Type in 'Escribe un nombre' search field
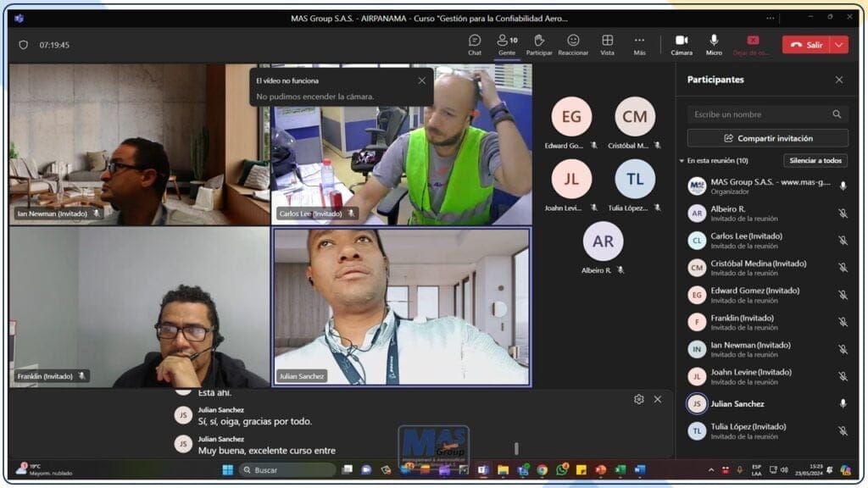868x488 pixels. tap(759, 114)
